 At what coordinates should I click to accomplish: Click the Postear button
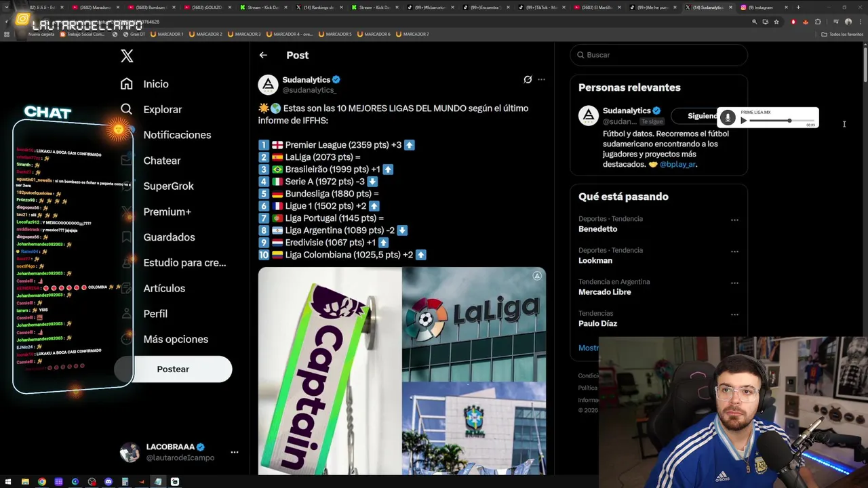pos(173,369)
